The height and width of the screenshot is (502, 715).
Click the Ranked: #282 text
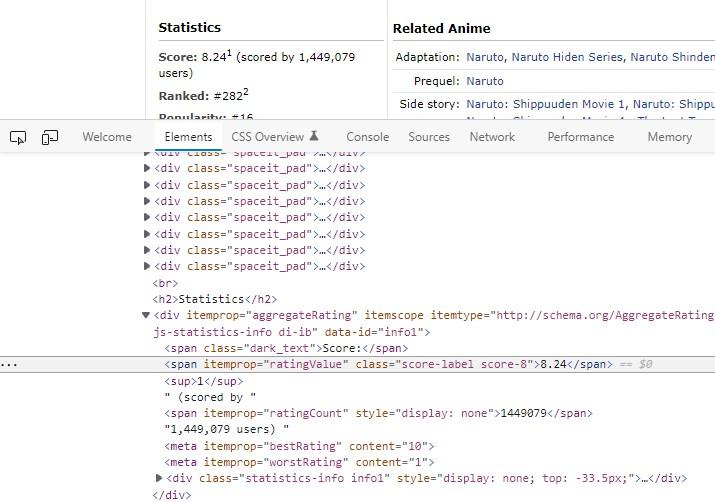coord(203,95)
